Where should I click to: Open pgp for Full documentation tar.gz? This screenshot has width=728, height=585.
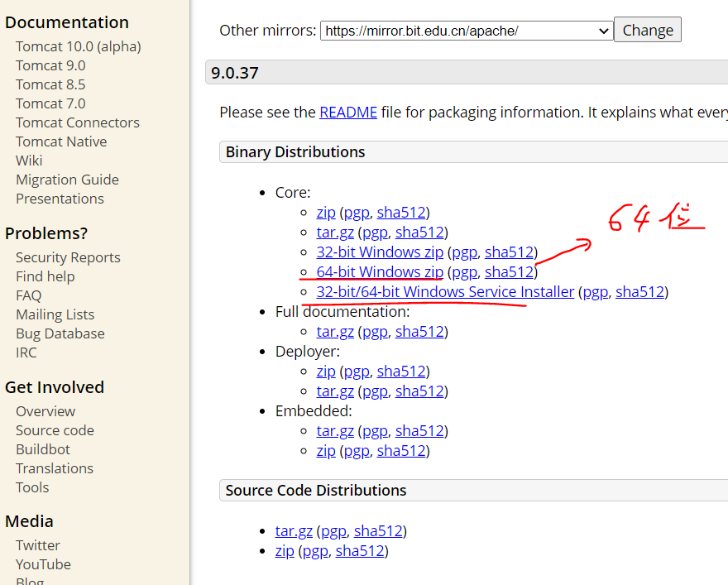[375, 332]
